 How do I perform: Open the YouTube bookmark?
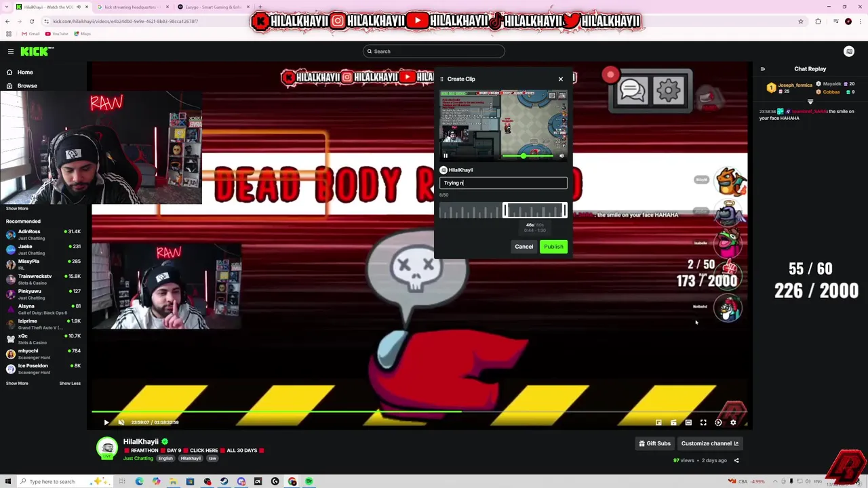tap(57, 34)
